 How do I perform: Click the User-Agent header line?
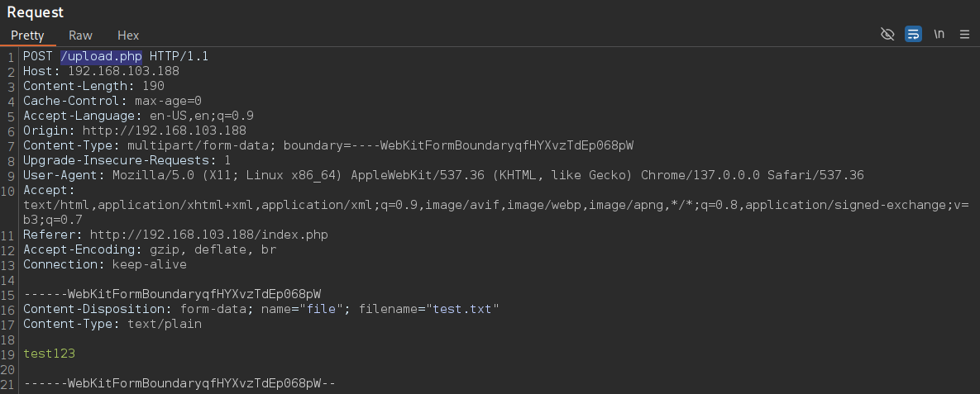(x=443, y=175)
